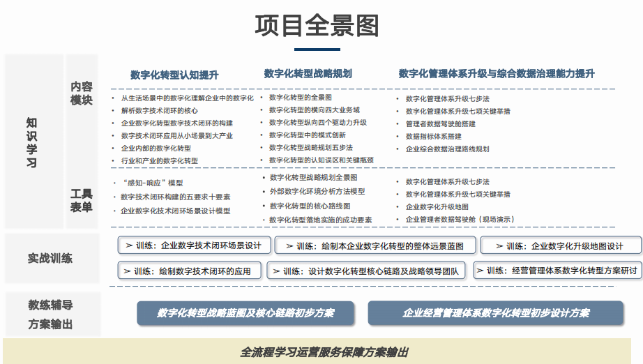The width and height of the screenshot is (643, 364).
Task: Click the 数字化转型战略蓝图及核心链路初步方案 blue button
Action: (x=245, y=313)
